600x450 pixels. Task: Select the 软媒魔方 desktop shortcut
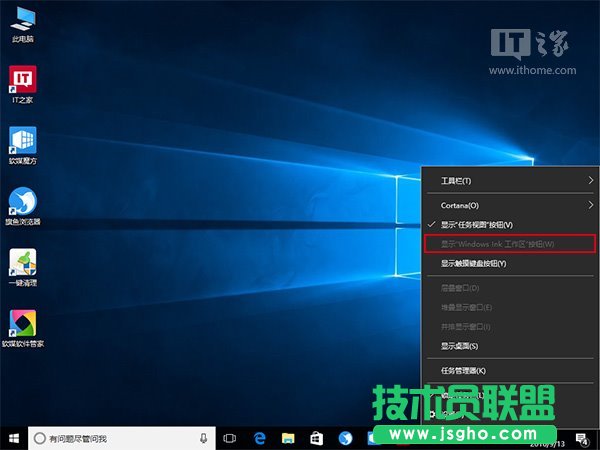click(23, 146)
